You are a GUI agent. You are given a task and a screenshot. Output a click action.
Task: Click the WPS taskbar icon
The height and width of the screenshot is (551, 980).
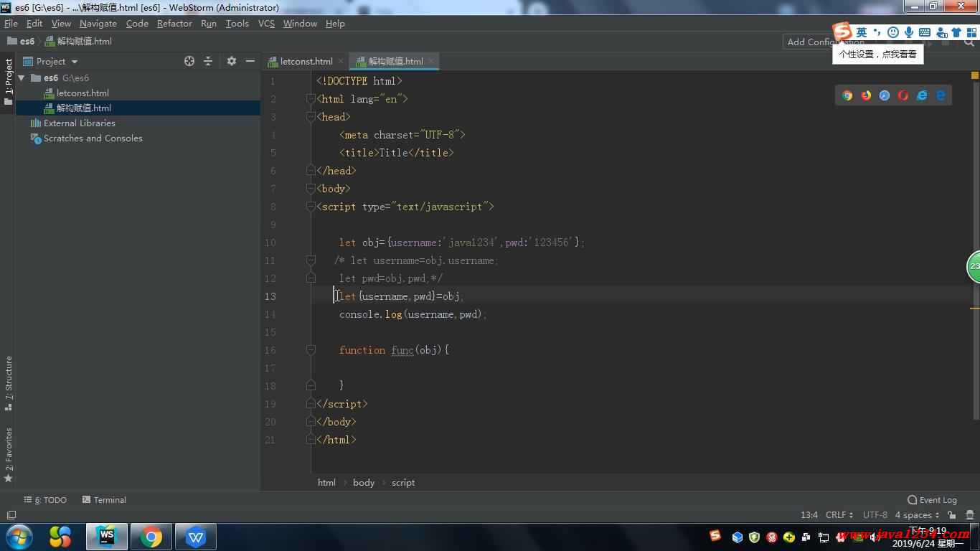(196, 537)
